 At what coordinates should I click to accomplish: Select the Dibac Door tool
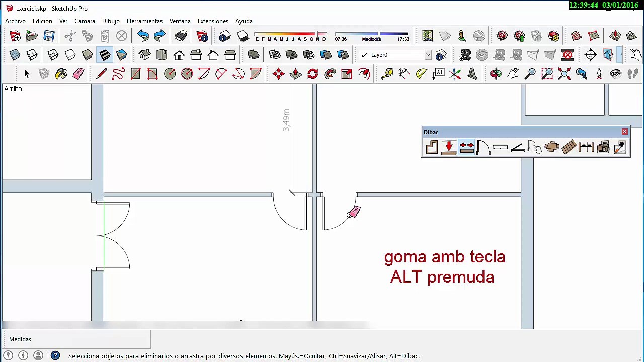484,147
